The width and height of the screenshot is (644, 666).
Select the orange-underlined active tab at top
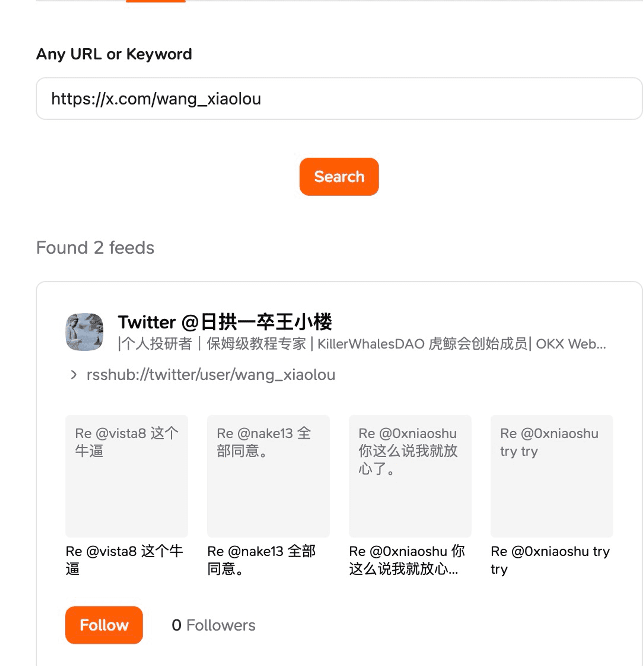tap(156, 1)
